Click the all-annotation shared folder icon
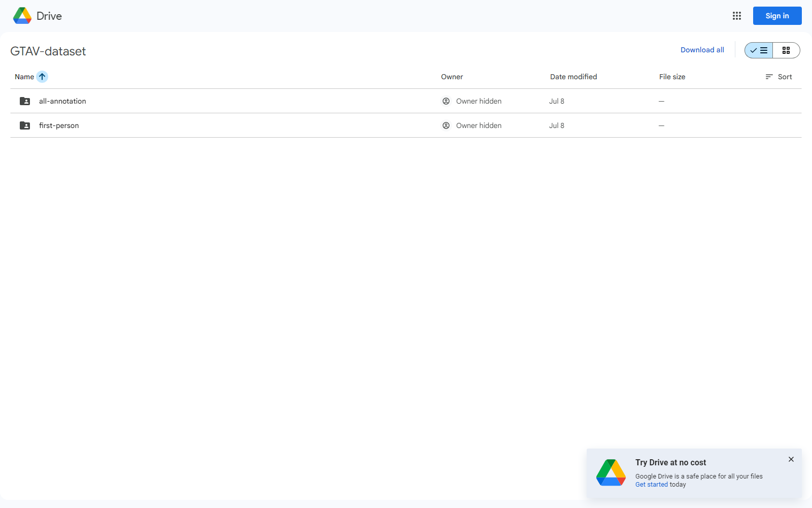 click(25, 101)
